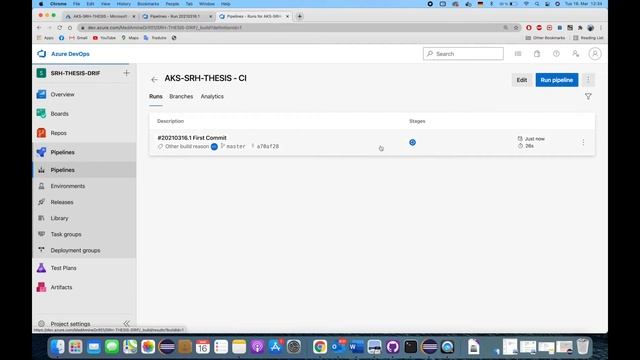
Task: Click the browser back arrow
Action: (39, 28)
